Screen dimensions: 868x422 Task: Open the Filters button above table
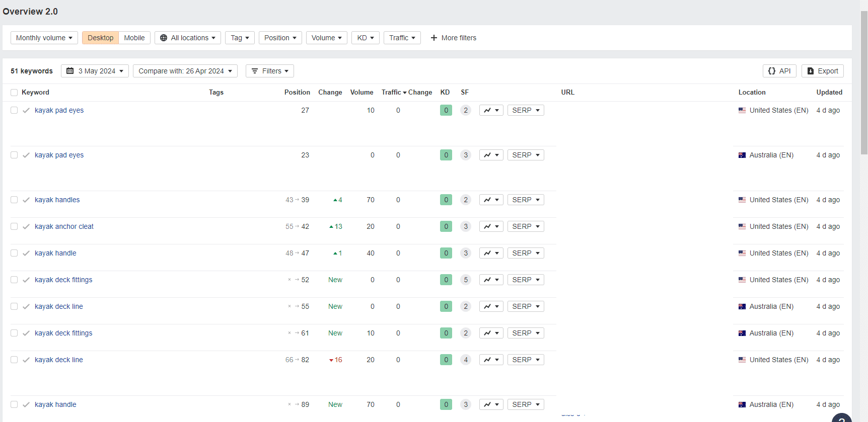click(x=270, y=71)
